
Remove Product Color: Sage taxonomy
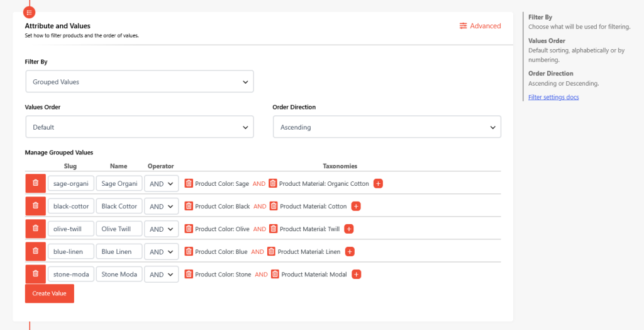[x=189, y=183]
